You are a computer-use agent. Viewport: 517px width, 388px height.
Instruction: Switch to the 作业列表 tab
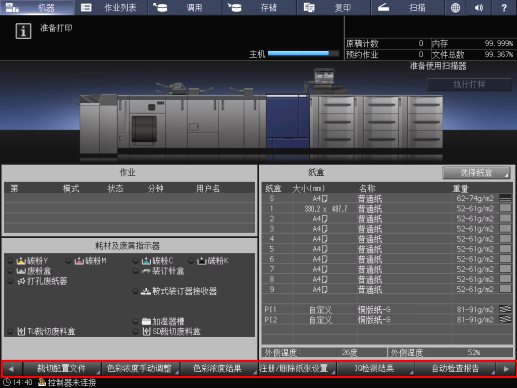111,7
